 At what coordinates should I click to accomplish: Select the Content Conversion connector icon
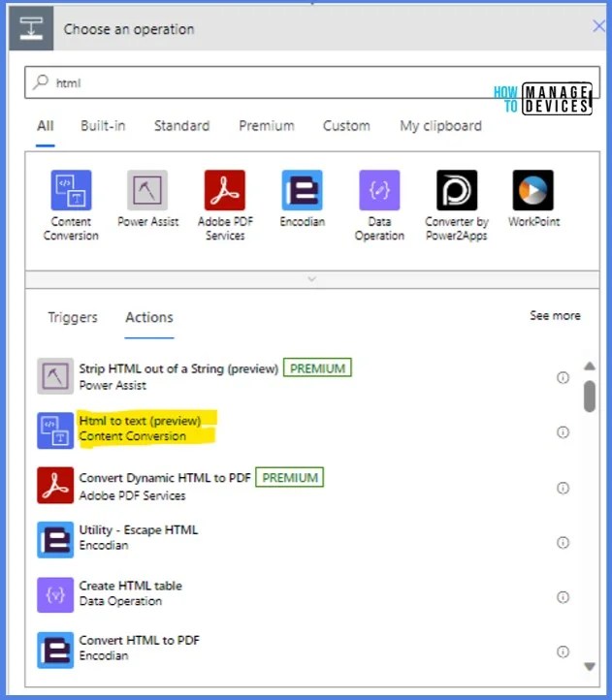[71, 190]
